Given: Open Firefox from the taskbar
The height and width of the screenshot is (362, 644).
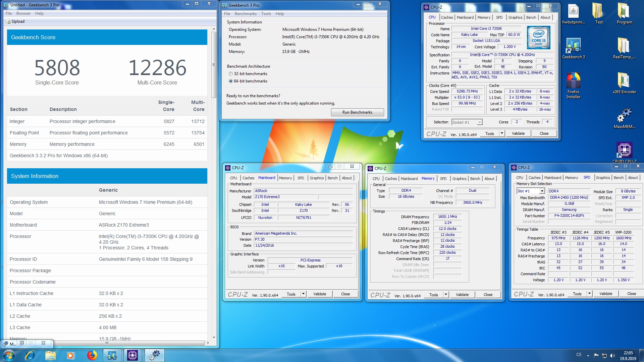Looking at the screenshot, I should pos(92,355).
